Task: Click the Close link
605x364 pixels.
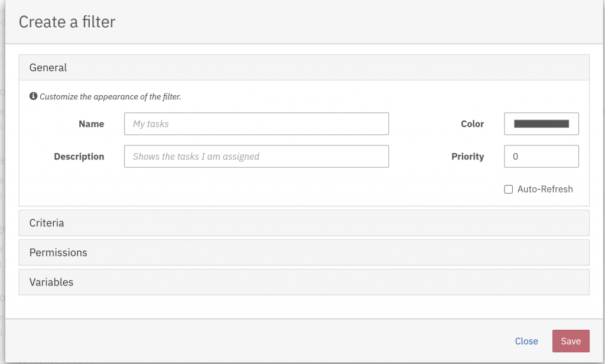Action: (526, 341)
